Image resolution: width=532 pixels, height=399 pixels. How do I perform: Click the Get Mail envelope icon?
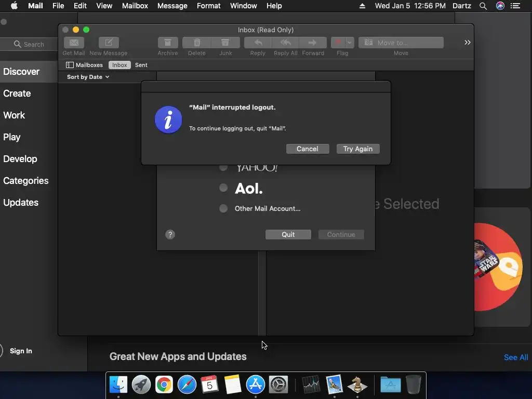[x=74, y=43]
